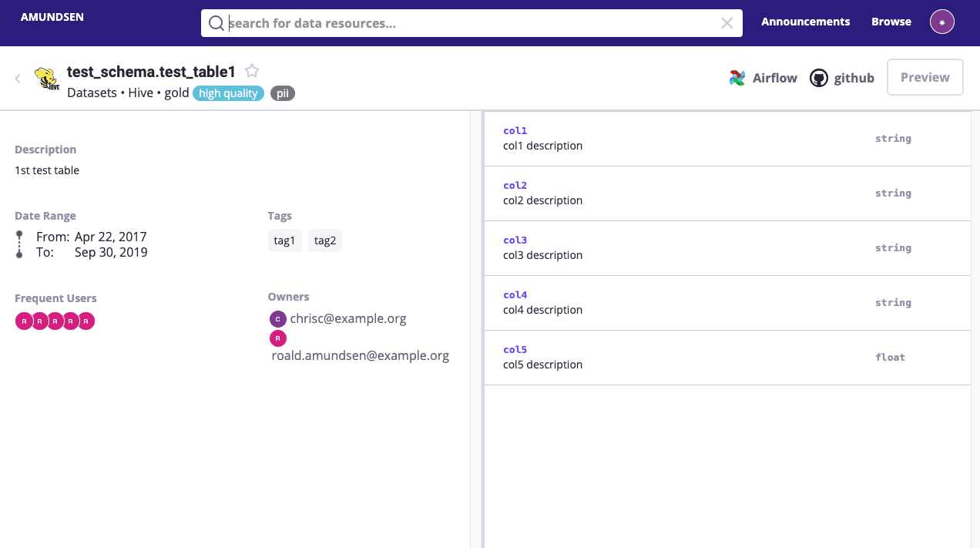
Task: Open the Announcements page
Action: 805,22
